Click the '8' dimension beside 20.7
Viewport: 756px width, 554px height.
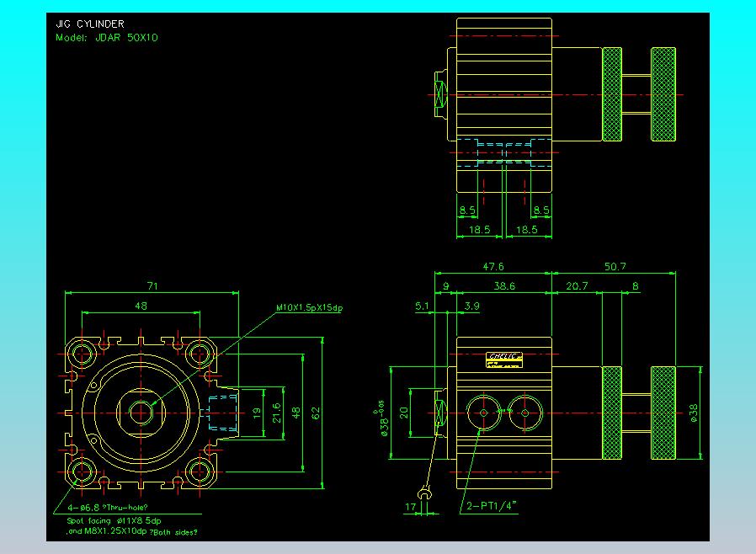(x=636, y=286)
